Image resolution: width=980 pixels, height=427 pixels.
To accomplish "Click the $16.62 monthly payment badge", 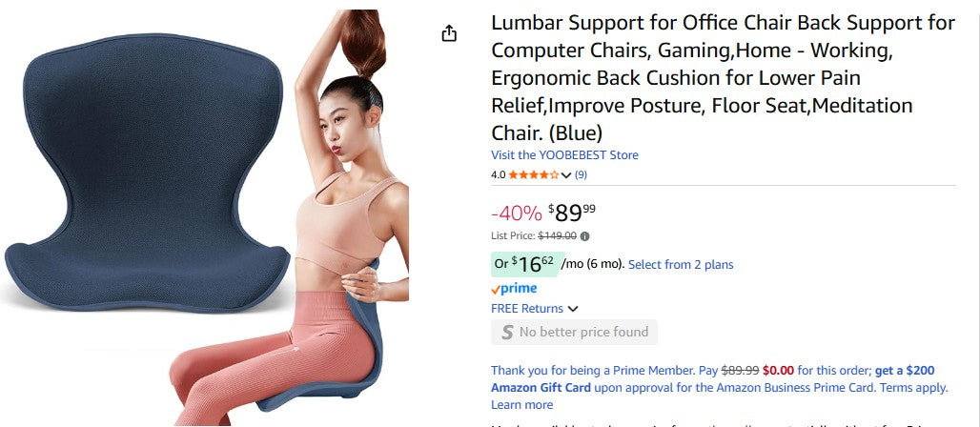I will coord(523,264).
